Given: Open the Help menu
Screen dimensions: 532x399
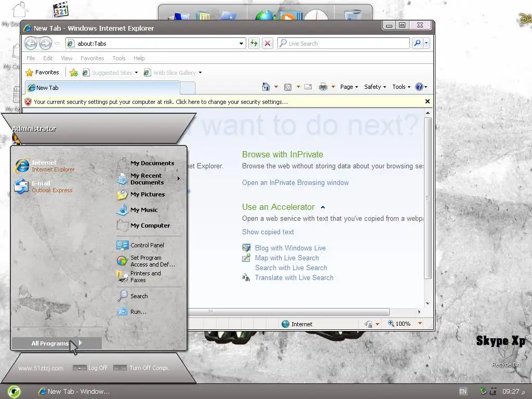Looking at the screenshot, I should (139, 58).
